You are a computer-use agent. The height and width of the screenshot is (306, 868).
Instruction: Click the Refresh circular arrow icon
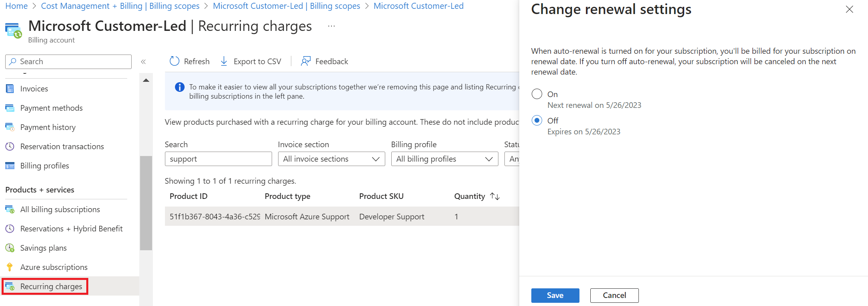[174, 61]
